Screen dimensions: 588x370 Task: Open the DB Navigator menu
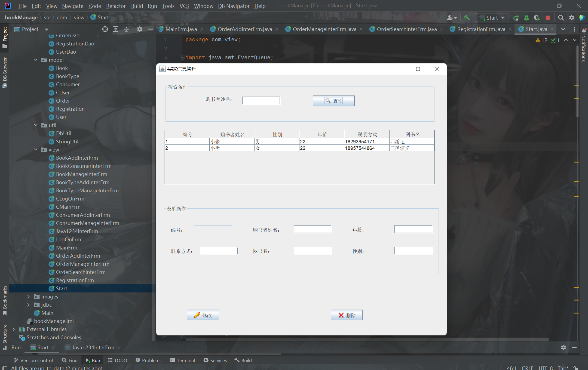pyautogui.click(x=234, y=6)
